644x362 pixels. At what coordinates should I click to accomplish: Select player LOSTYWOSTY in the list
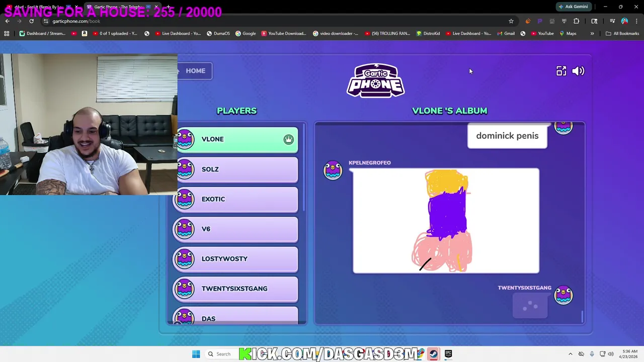236,259
